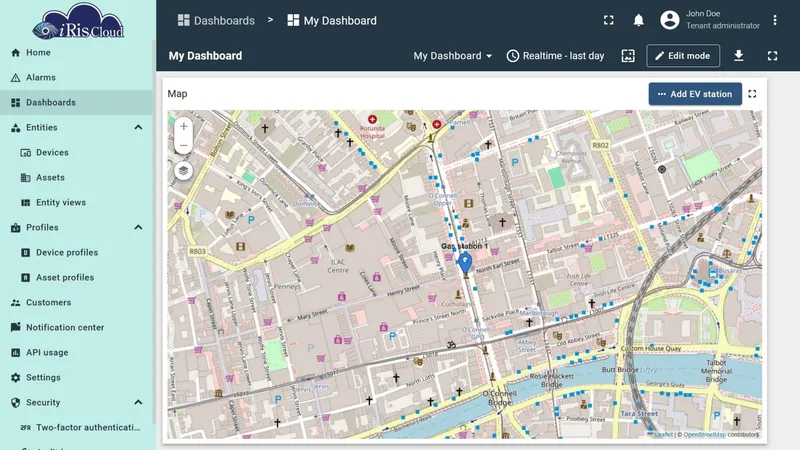
Task: Click the Alarms warning triangle icon
Action: pos(15,78)
